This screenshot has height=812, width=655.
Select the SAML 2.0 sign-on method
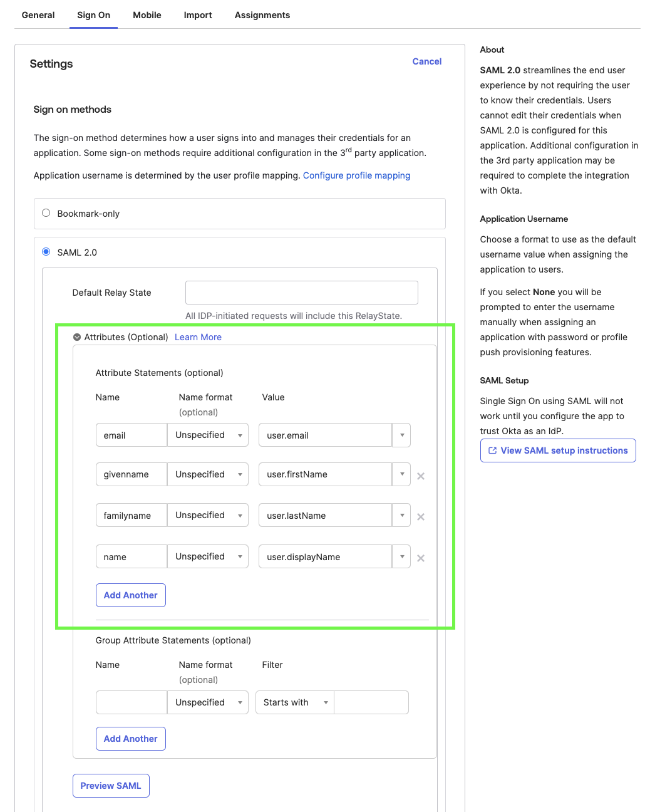(x=46, y=251)
